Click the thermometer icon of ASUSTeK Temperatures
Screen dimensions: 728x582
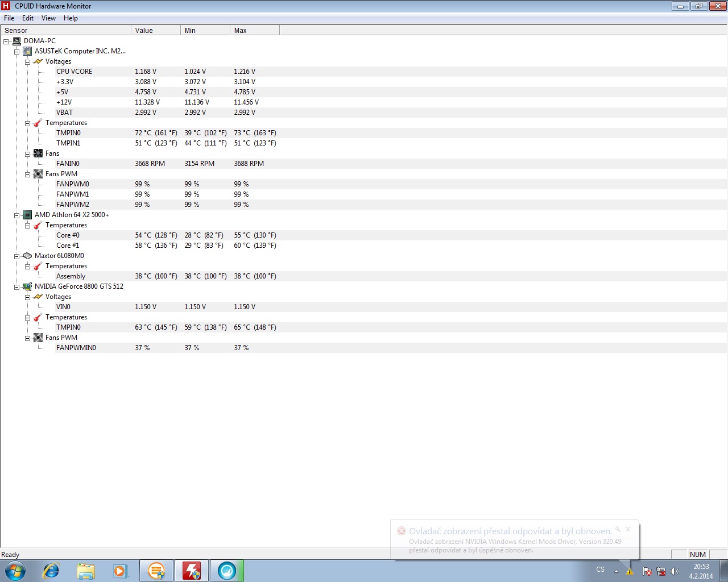[38, 123]
